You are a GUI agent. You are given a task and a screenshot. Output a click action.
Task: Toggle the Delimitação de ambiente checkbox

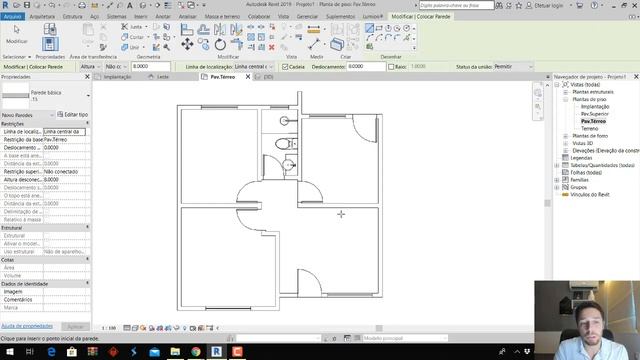click(x=47, y=211)
